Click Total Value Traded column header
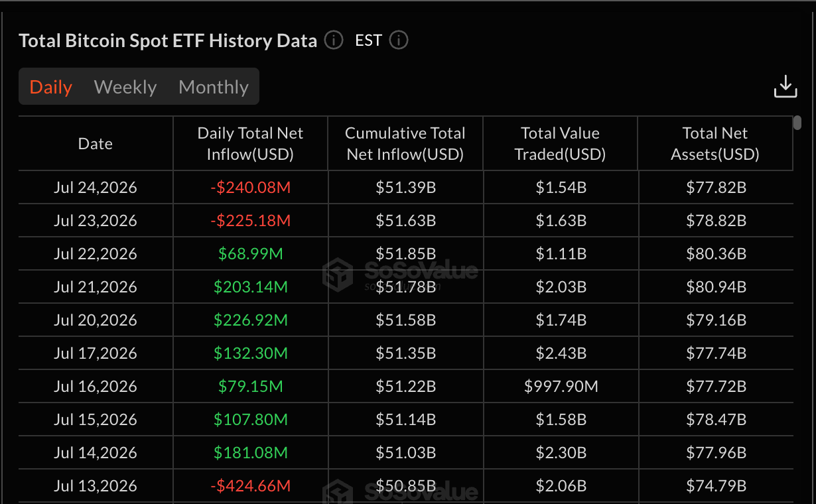The width and height of the screenshot is (816, 504). tap(561, 144)
